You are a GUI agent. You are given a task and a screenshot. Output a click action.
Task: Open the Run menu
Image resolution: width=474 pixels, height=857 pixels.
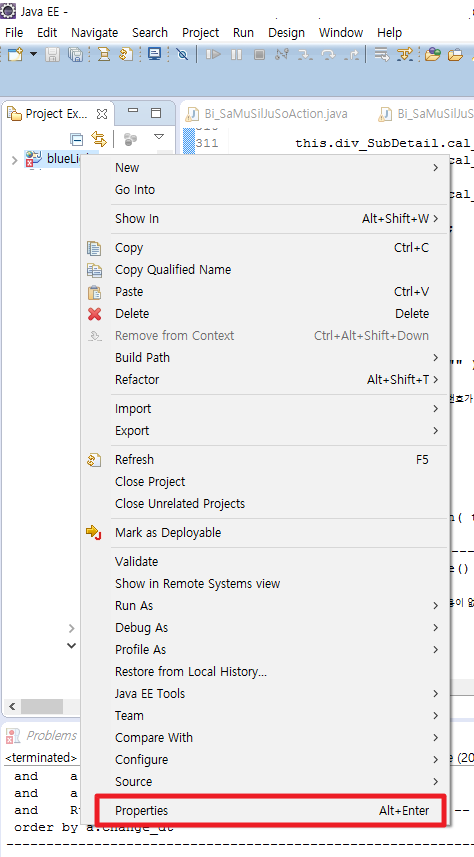coord(243,33)
